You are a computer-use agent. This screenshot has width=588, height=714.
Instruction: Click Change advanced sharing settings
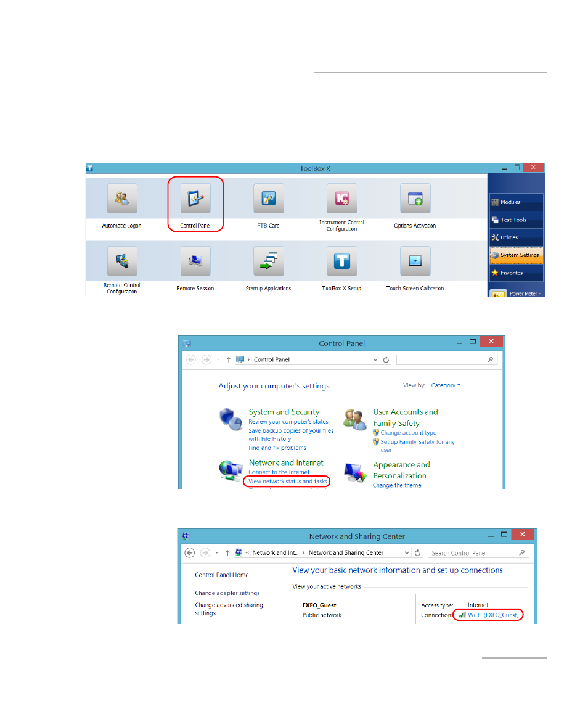[229, 609]
